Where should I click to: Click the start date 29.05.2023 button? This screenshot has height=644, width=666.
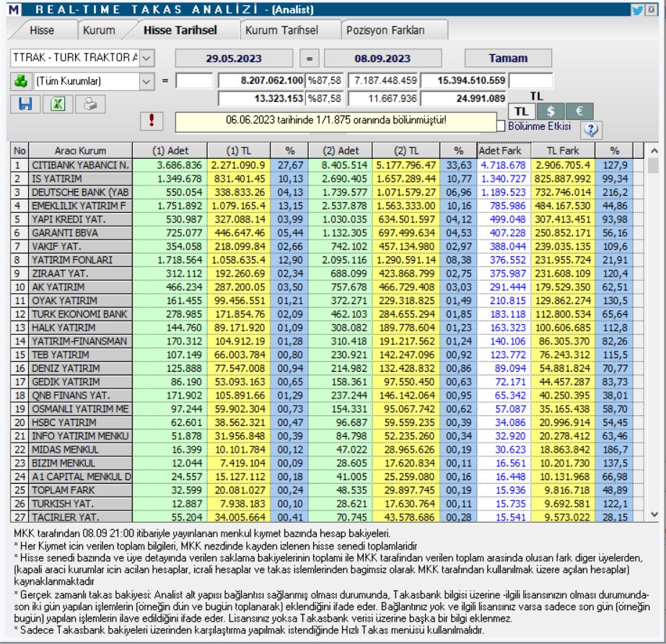click(x=234, y=58)
